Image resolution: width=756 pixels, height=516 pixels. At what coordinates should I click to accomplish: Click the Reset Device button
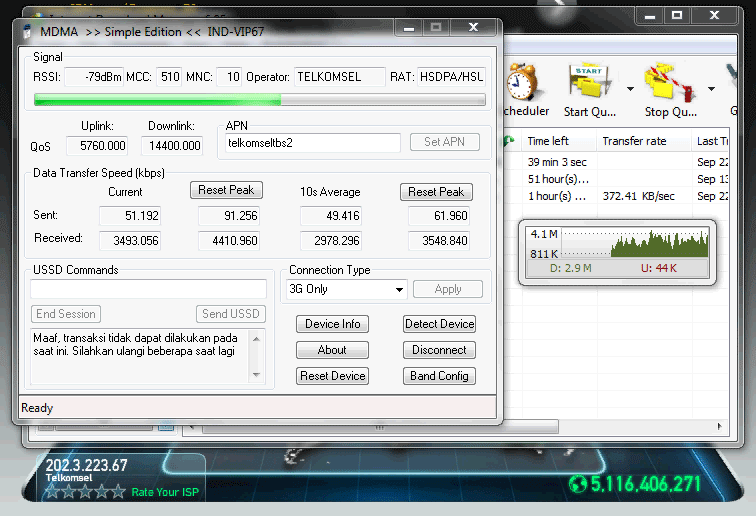(x=332, y=376)
